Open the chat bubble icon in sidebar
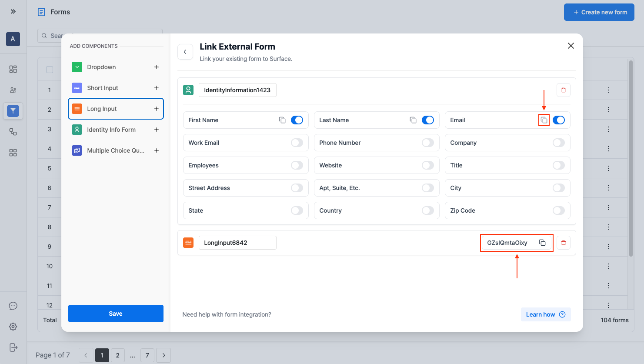 click(x=13, y=306)
